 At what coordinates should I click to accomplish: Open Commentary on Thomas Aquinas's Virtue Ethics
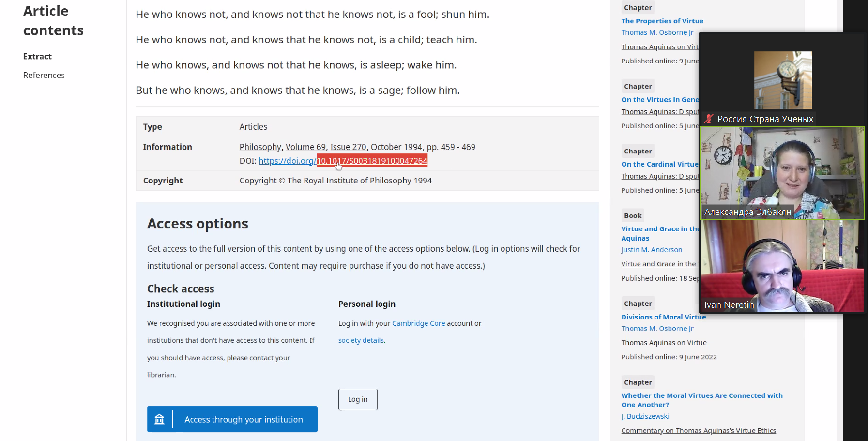pos(698,431)
